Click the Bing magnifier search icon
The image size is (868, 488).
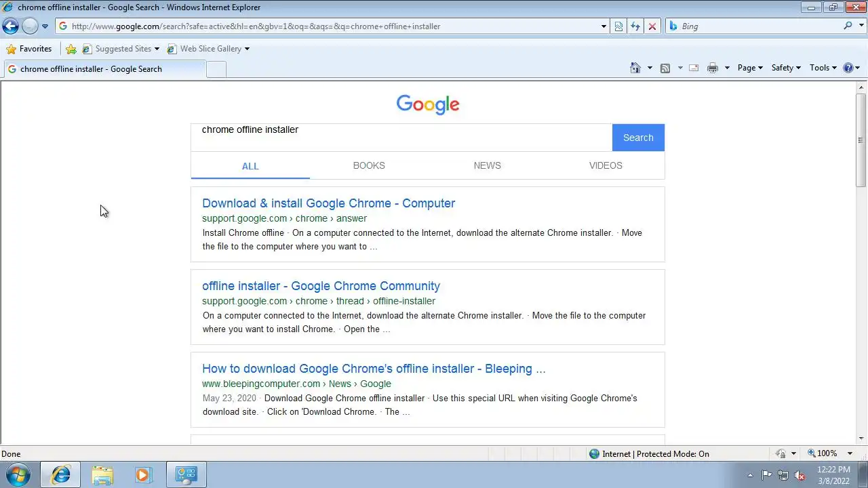848,26
